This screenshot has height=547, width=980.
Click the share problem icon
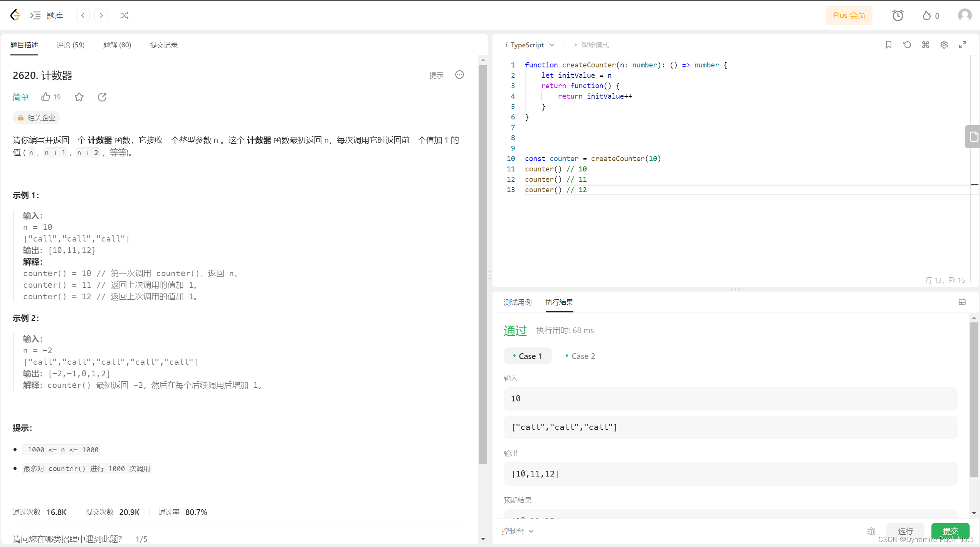pyautogui.click(x=102, y=97)
